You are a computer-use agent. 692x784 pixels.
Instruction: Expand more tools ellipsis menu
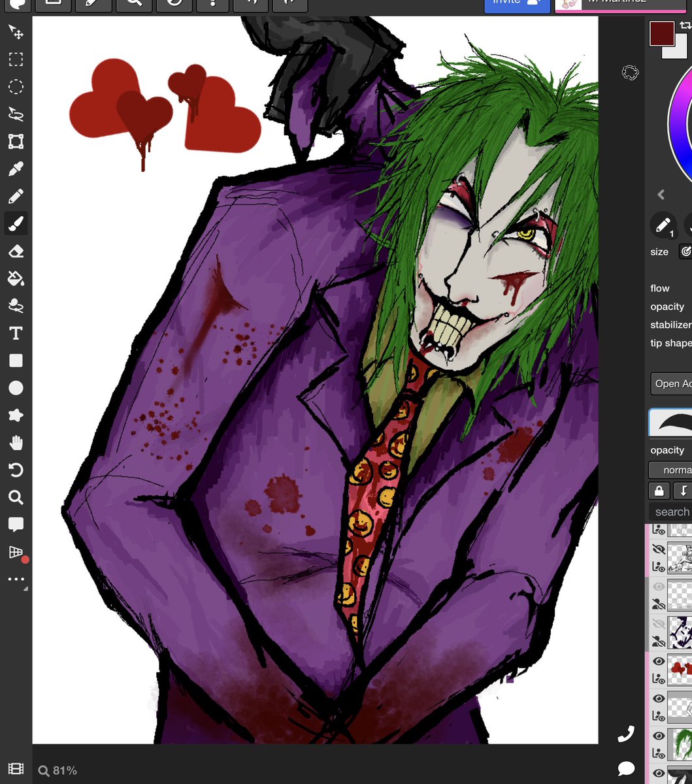coord(16,580)
